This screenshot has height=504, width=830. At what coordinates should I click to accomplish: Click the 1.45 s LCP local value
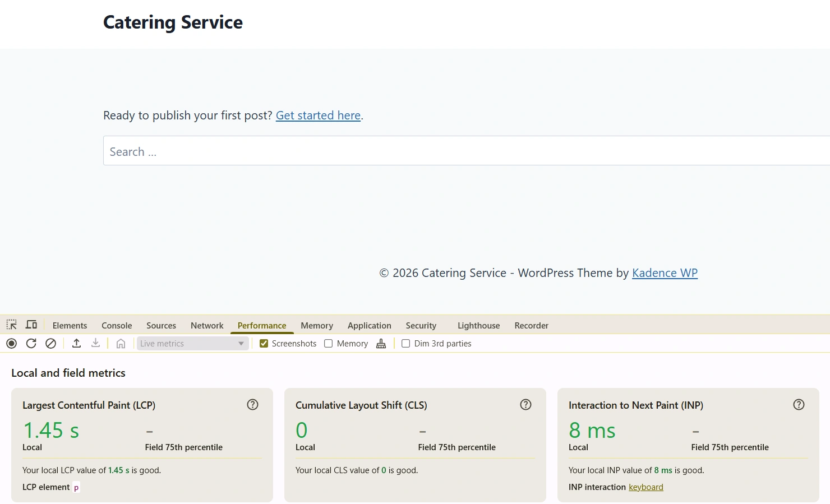51,431
